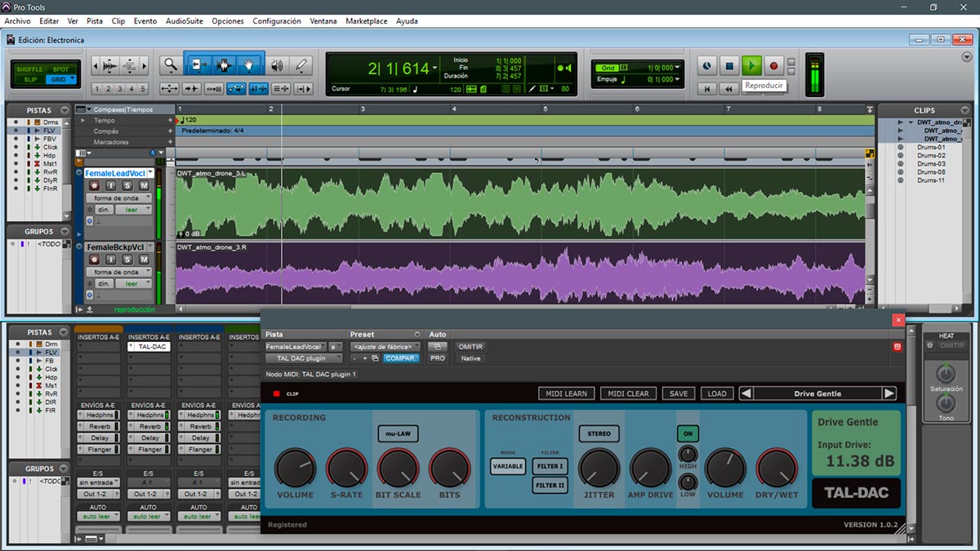The width and height of the screenshot is (980, 551).
Task: Click the MIDI zoom icon
Action: tap(130, 65)
